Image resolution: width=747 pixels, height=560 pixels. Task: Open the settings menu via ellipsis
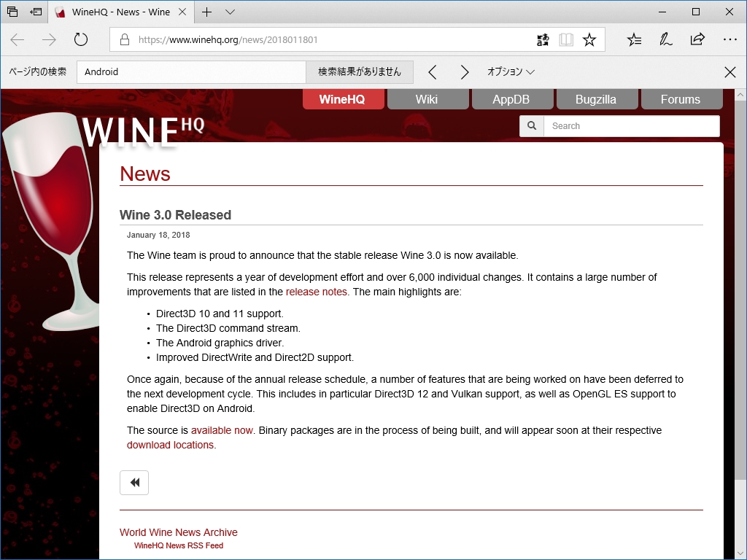729,40
